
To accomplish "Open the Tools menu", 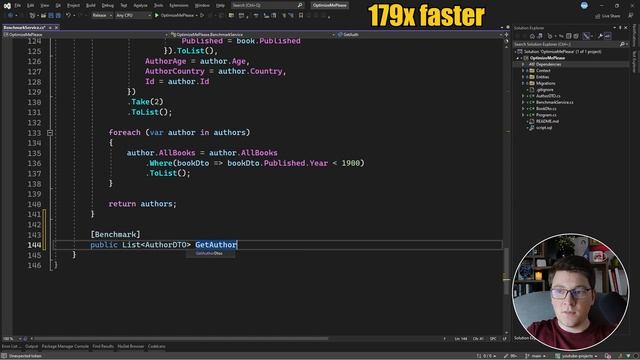I will coord(158,6).
